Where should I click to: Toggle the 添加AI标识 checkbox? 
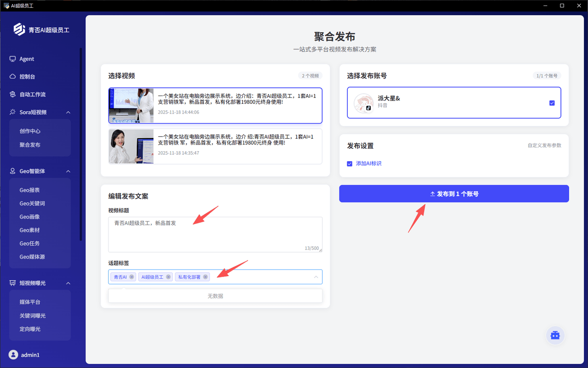pos(350,164)
